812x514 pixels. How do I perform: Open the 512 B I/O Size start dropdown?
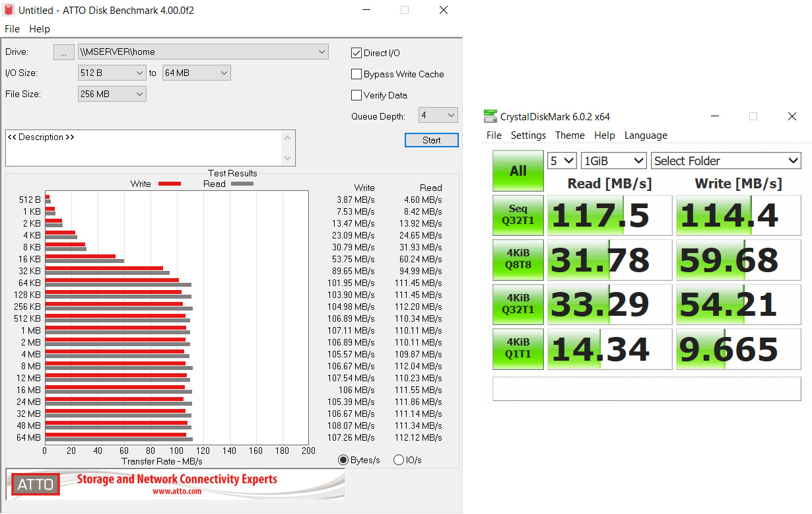pos(112,73)
